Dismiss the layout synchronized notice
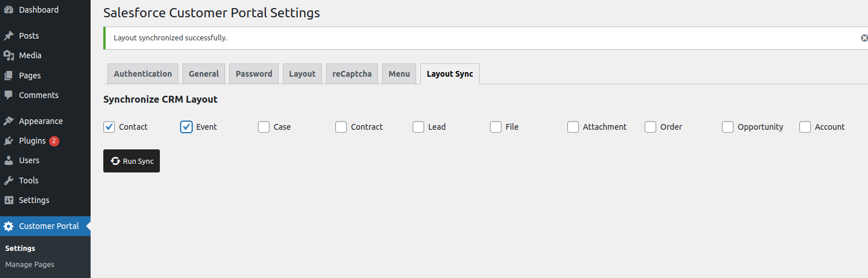 pyautogui.click(x=864, y=38)
